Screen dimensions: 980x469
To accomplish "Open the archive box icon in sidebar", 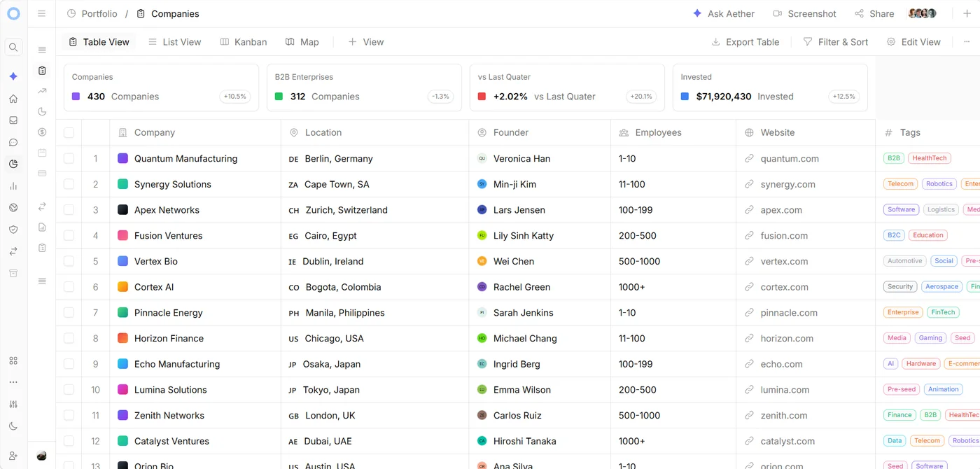I will tap(13, 273).
